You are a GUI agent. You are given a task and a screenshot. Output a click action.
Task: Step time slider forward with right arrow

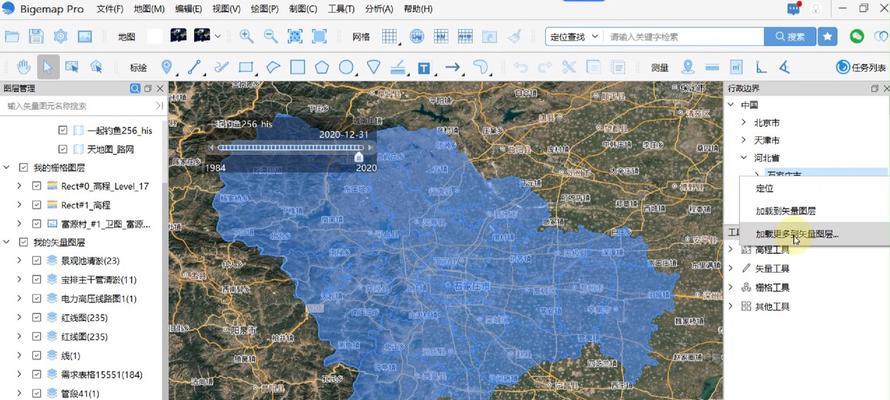click(x=371, y=148)
